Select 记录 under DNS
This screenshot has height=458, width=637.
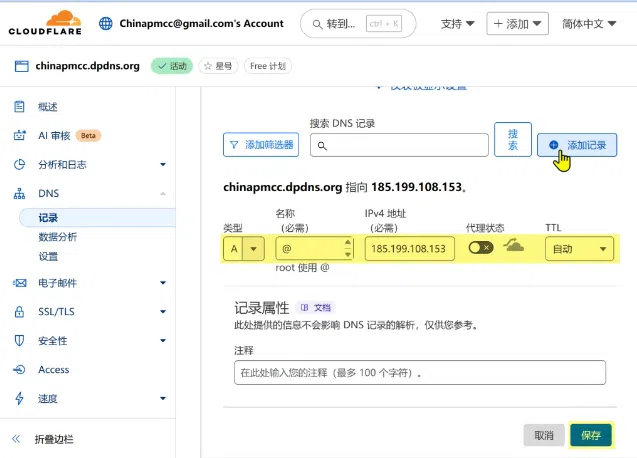coord(98,218)
